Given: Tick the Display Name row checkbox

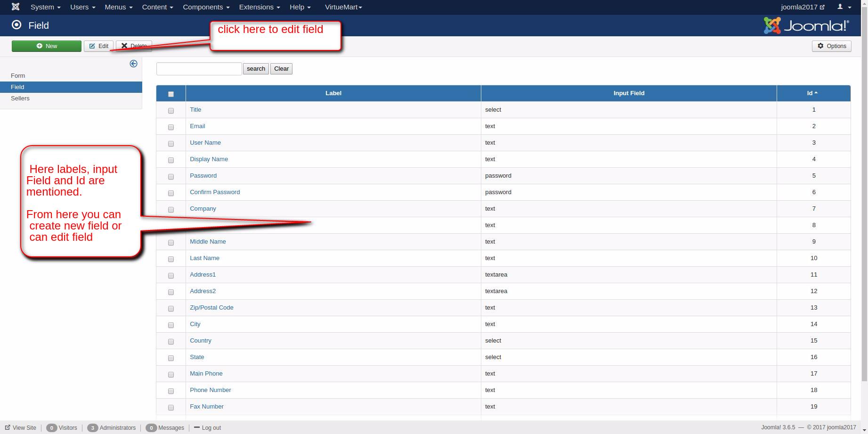Looking at the screenshot, I should click(171, 160).
